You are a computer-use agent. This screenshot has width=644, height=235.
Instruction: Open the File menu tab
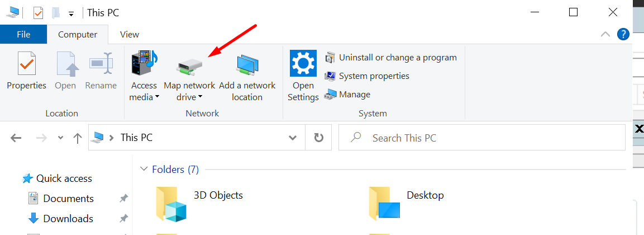click(x=23, y=34)
